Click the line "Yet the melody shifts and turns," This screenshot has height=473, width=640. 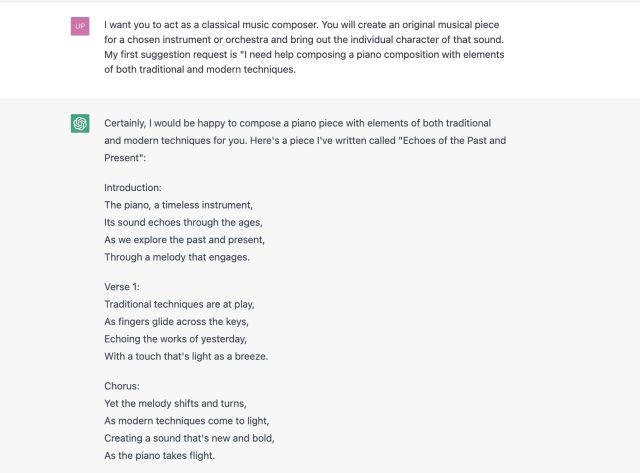[x=175, y=403]
